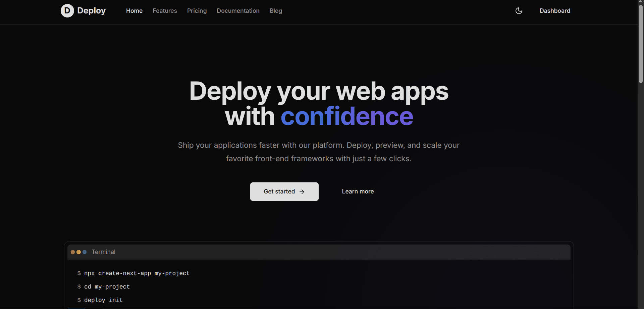Click the "Deploy" brand name text

pos(92,10)
